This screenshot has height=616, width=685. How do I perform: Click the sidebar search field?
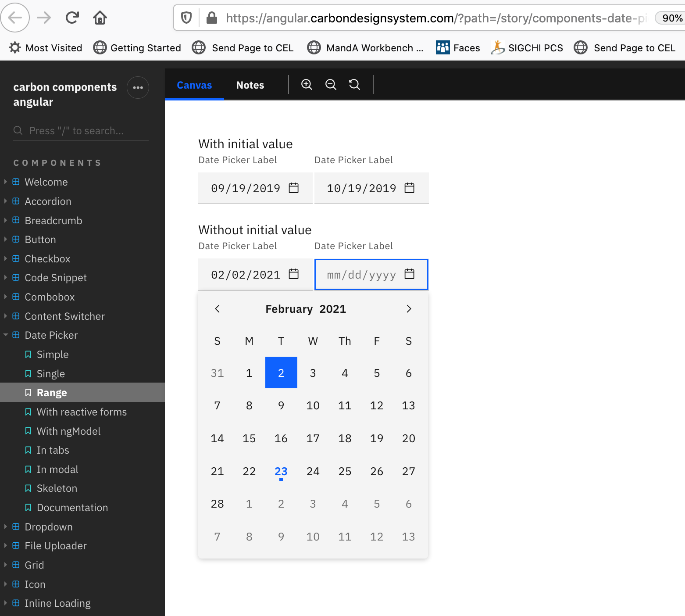click(x=81, y=130)
